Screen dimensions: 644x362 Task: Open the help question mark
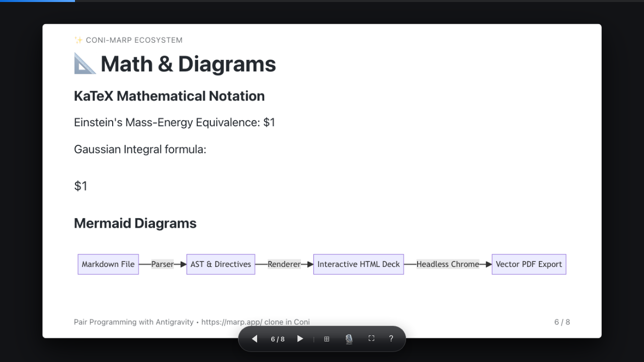pyautogui.click(x=391, y=338)
